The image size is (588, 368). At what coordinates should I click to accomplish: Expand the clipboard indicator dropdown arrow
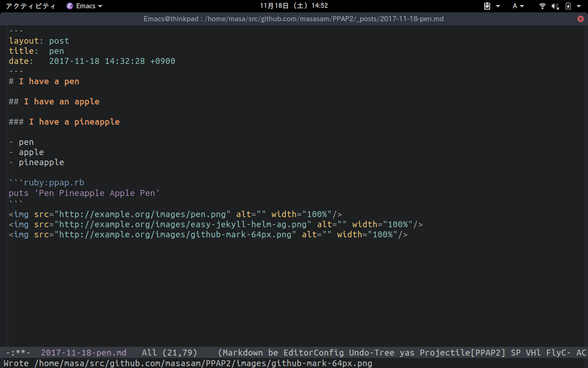tap(498, 6)
